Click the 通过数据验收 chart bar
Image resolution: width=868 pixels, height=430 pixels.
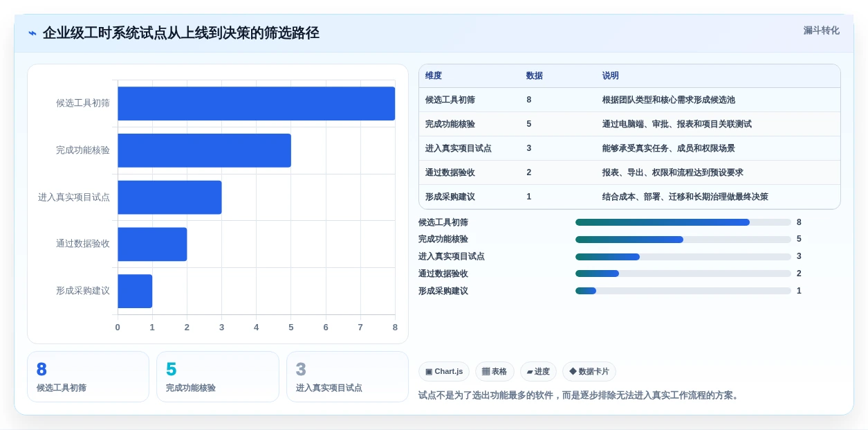(x=152, y=244)
